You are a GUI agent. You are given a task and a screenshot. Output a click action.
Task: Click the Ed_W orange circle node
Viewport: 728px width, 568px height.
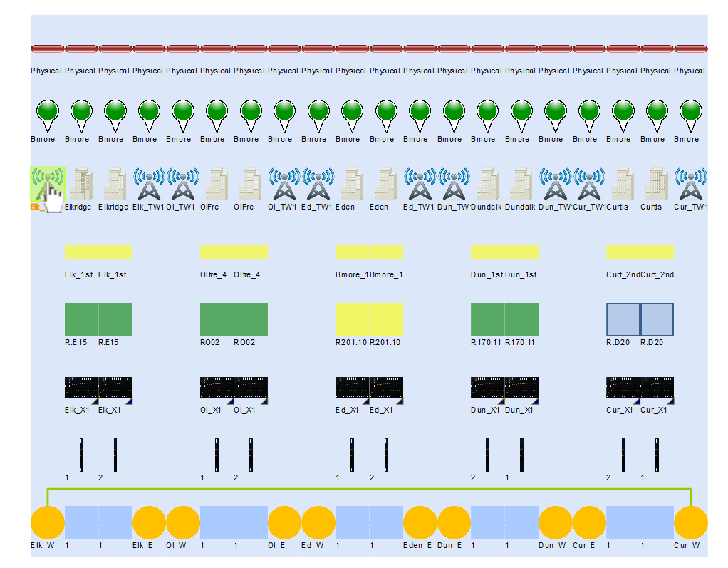[318, 523]
